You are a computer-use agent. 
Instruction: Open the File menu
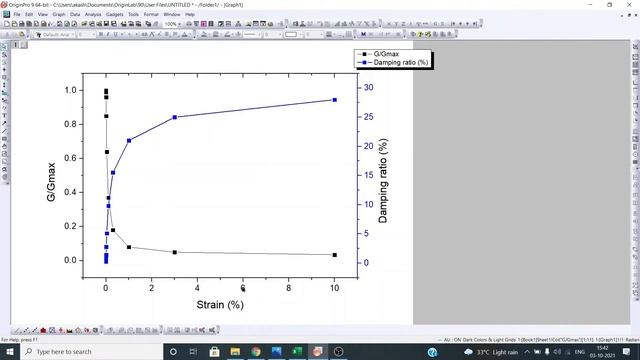tap(17, 14)
